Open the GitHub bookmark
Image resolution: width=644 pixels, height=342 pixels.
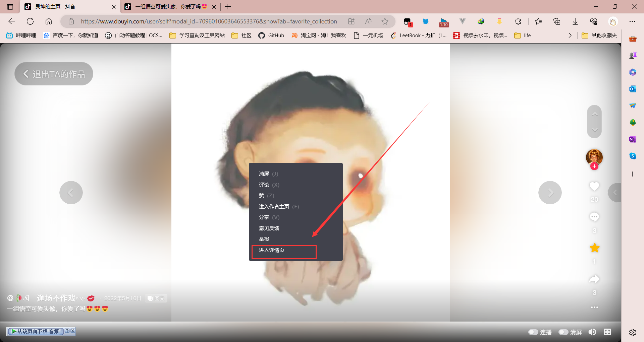click(271, 36)
